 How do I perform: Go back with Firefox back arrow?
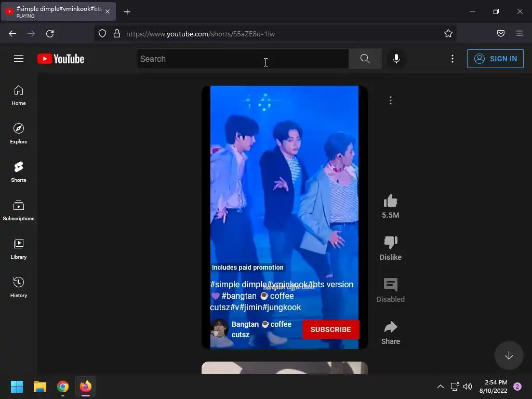point(12,34)
